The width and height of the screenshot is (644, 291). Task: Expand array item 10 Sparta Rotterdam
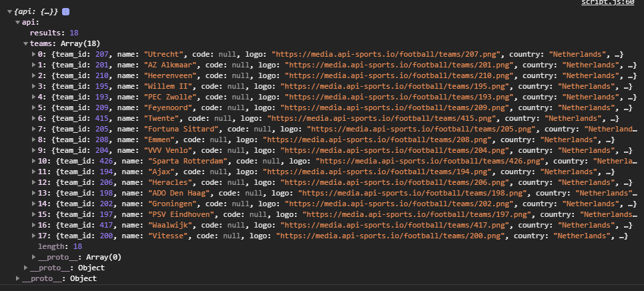(x=34, y=161)
